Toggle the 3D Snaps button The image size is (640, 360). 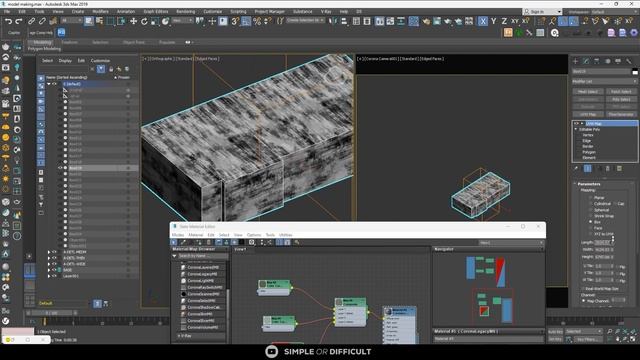point(235,21)
